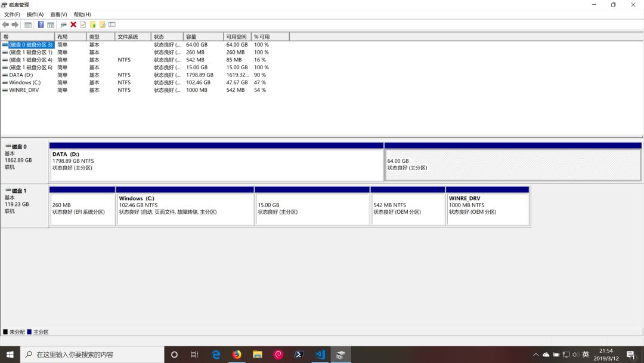Image resolution: width=644 pixels, height=363 pixels.
Task: Open Cortana circle icon on taskbar
Action: click(174, 355)
